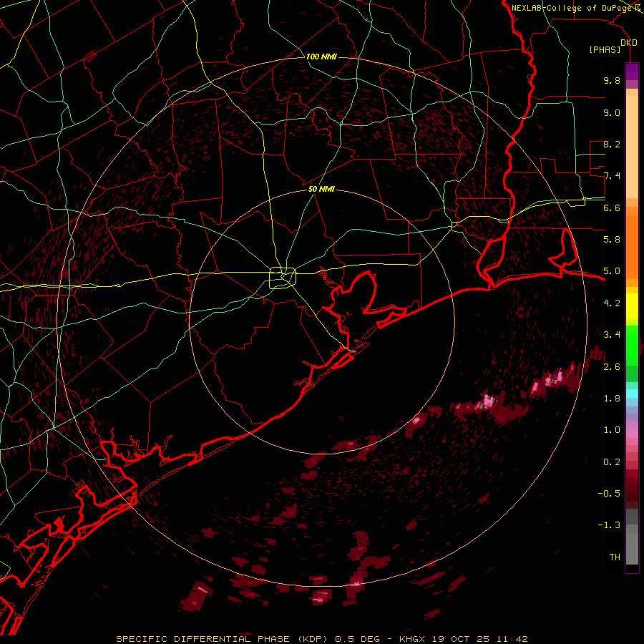
Task: Click the 0.2 value on the color scale
Action: coord(612,462)
